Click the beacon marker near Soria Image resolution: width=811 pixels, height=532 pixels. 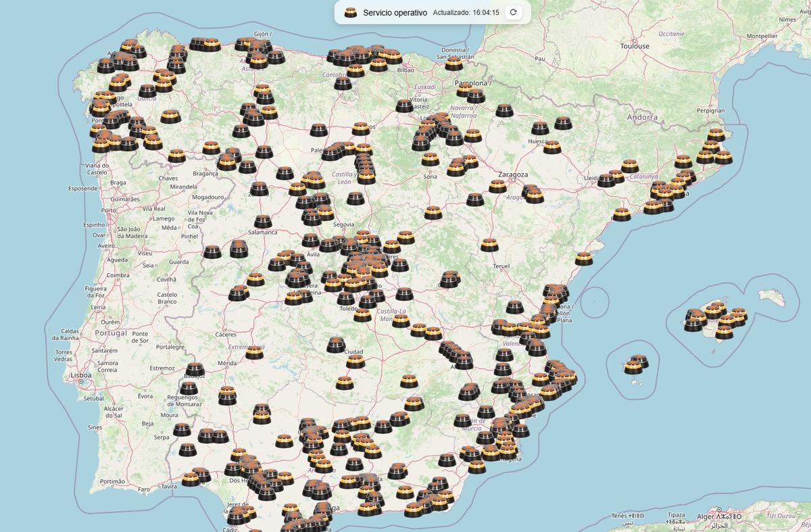tap(430, 159)
